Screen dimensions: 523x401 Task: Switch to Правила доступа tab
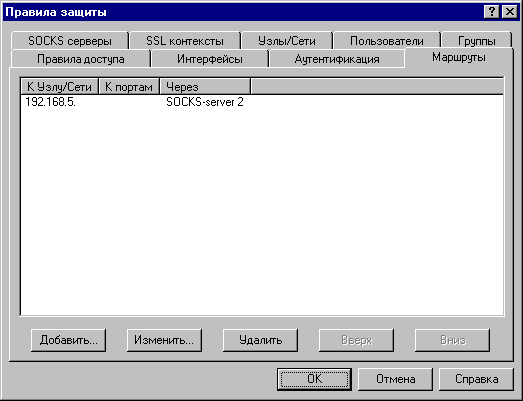pyautogui.click(x=81, y=59)
